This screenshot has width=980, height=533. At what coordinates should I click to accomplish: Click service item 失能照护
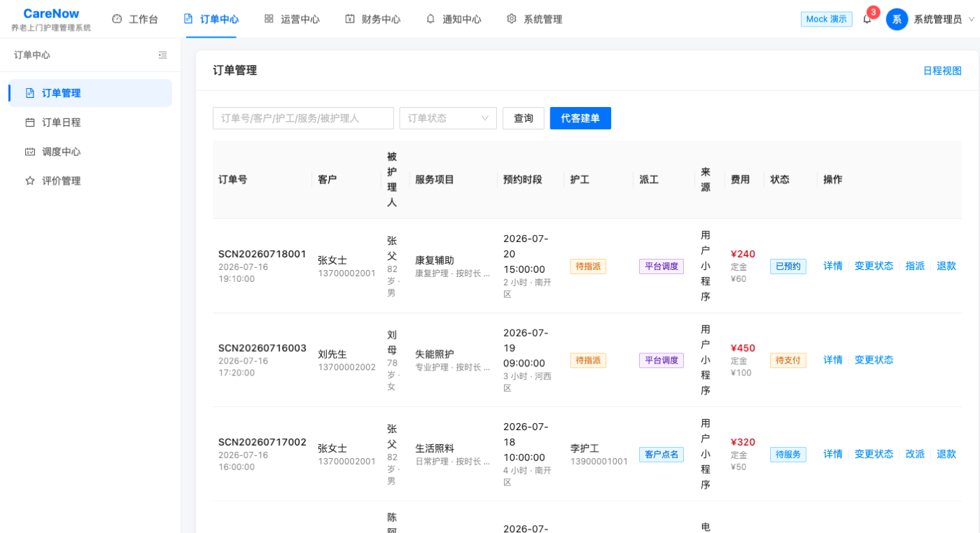435,354
